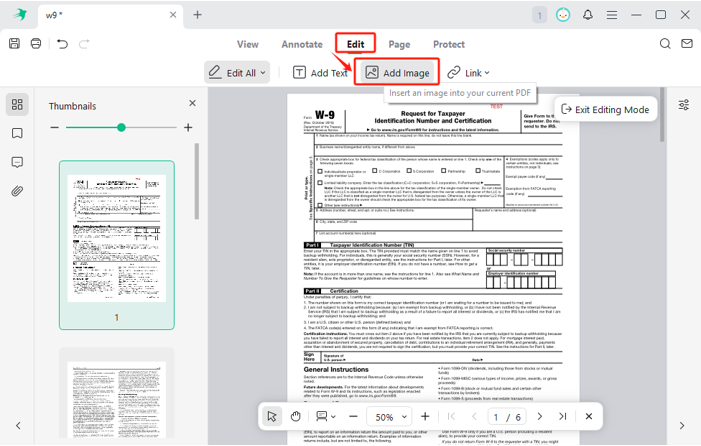Click the General Instructions heading

pos(336,370)
